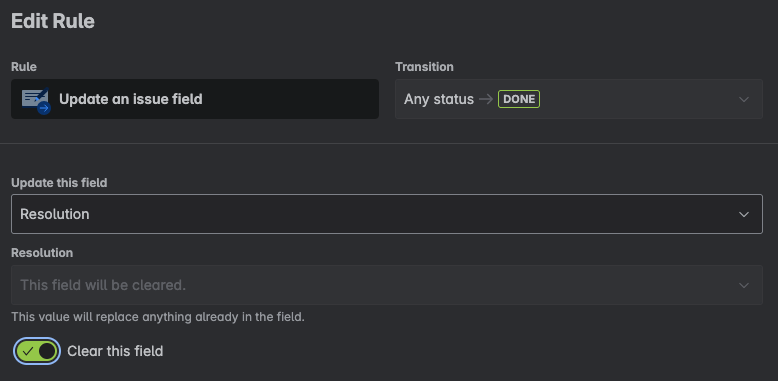This screenshot has width=778, height=381.
Task: Click the Edit Rule heading
Action: point(53,21)
